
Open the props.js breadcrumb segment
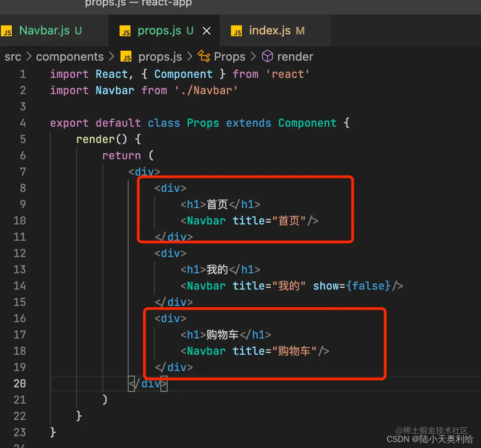160,57
